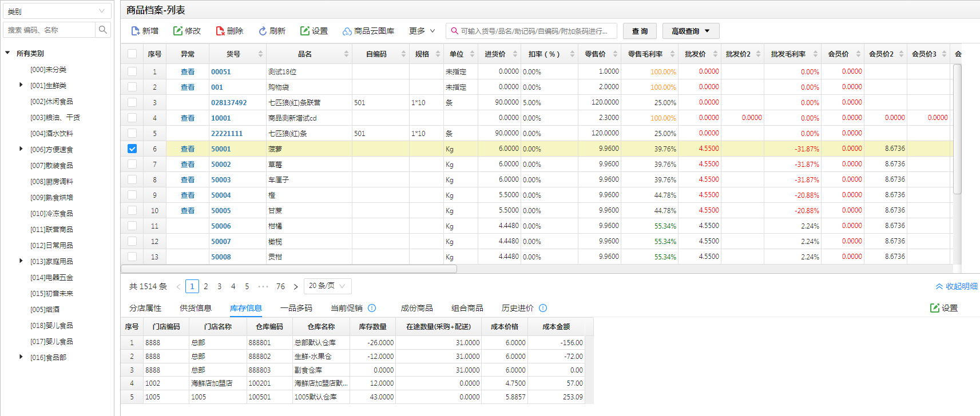Check the row for 草莓
980x416 pixels.
pos(132,164)
